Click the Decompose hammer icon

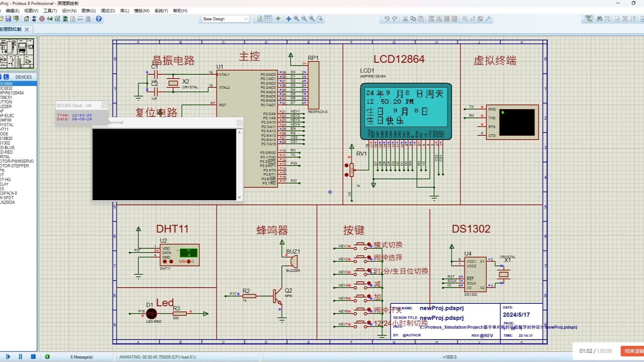(488, 19)
